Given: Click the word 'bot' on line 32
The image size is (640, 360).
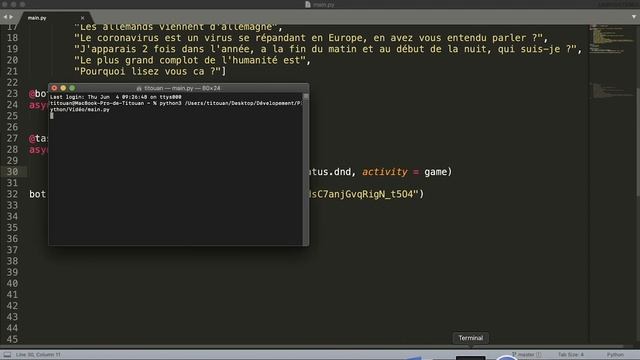Looking at the screenshot, I should [x=38, y=194].
